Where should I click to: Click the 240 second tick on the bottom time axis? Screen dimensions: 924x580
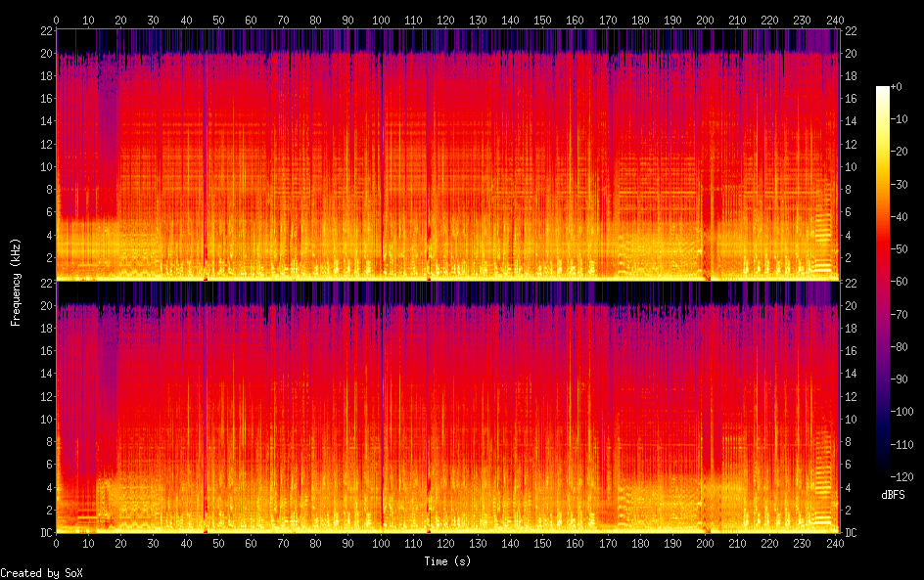click(835, 543)
